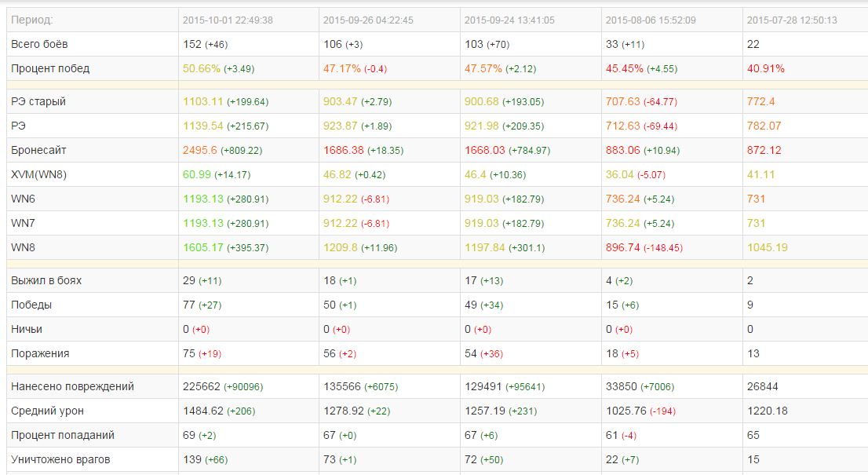Screen dimensions: 868x475
Task: Click the Процент попаданий row label
Action: (x=63, y=435)
